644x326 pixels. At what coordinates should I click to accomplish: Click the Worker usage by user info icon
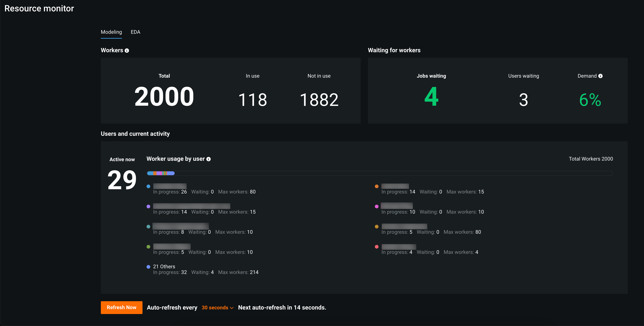click(x=209, y=159)
